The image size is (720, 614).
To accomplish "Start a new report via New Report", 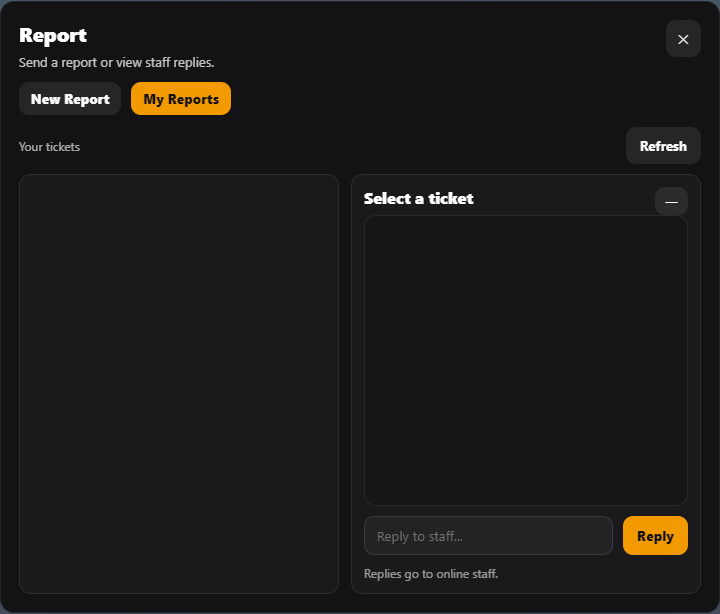I will (70, 99).
